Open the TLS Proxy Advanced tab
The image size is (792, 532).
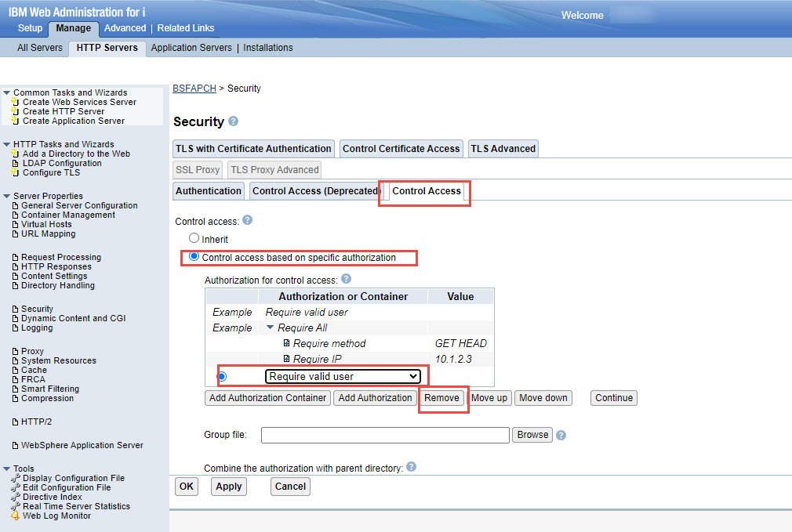pyautogui.click(x=274, y=169)
